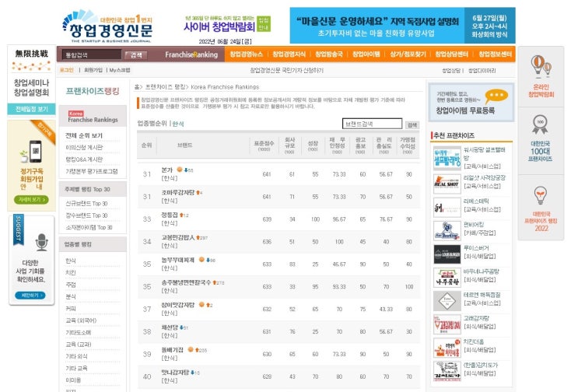Open the 마을신문 운영하세요 top banner

click(402, 26)
